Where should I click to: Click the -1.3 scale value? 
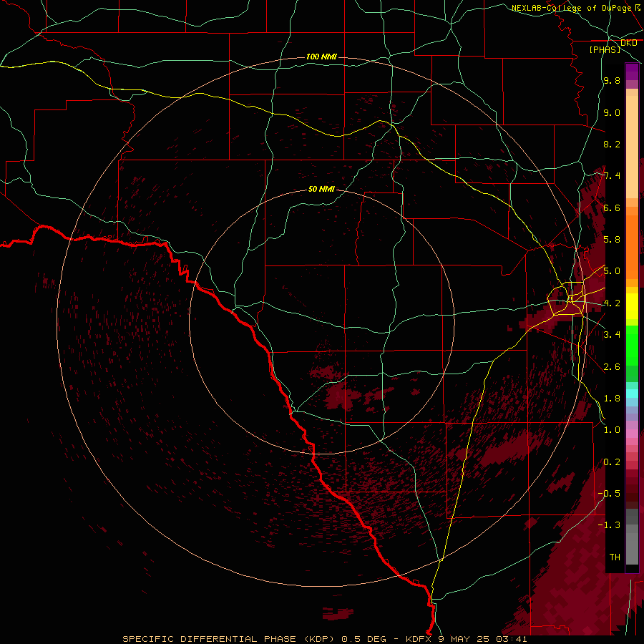pos(609,525)
